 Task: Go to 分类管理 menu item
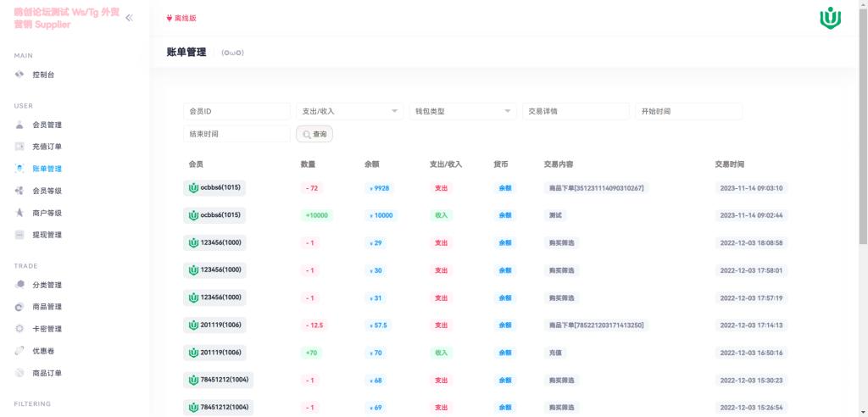pyautogui.click(x=47, y=285)
